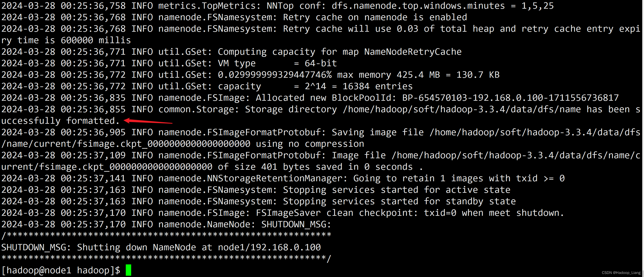
Task: Click the 'Computing capacity for map NameNodeRetryCache' text
Action: 340,52
